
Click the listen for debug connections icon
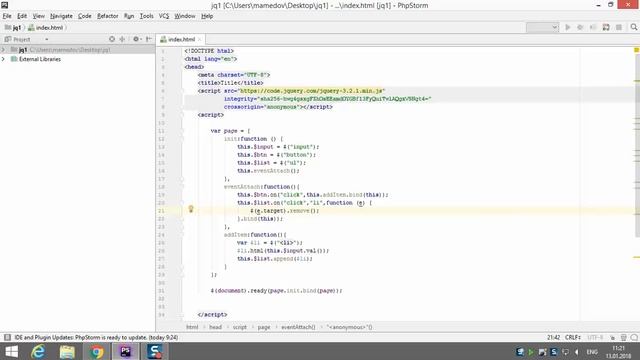point(606,27)
